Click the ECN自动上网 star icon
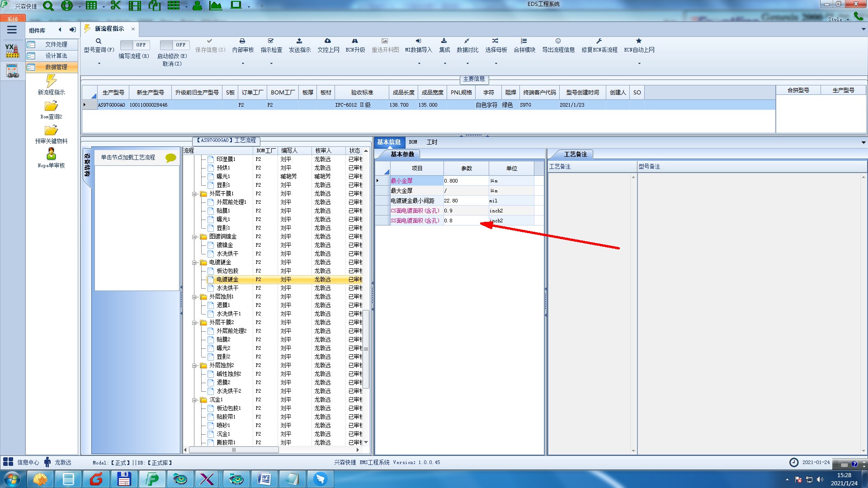This screenshot has height=488, width=868. coord(639,41)
